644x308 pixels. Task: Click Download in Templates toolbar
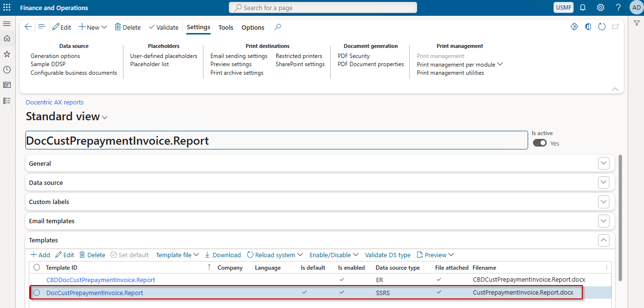(223, 255)
